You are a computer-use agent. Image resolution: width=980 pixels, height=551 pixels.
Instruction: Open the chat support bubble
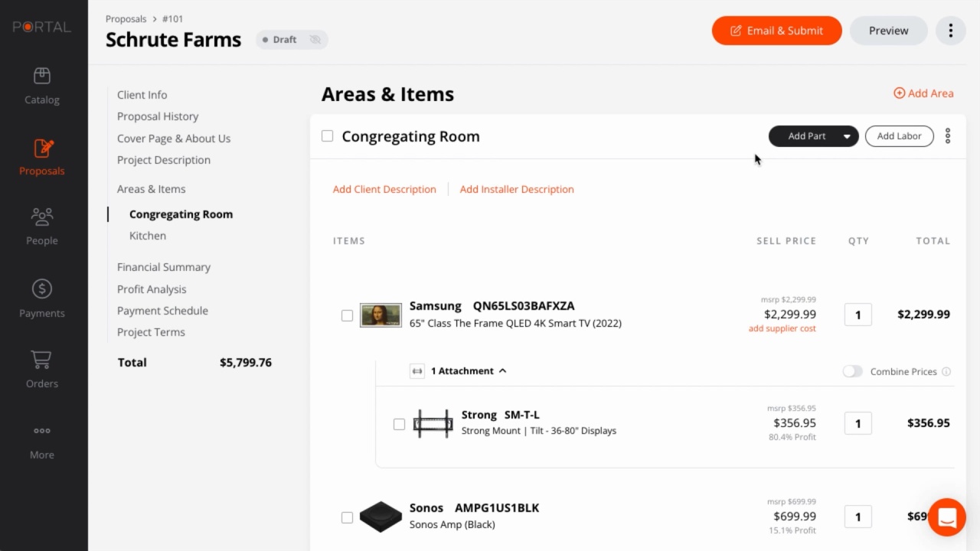coord(947,517)
